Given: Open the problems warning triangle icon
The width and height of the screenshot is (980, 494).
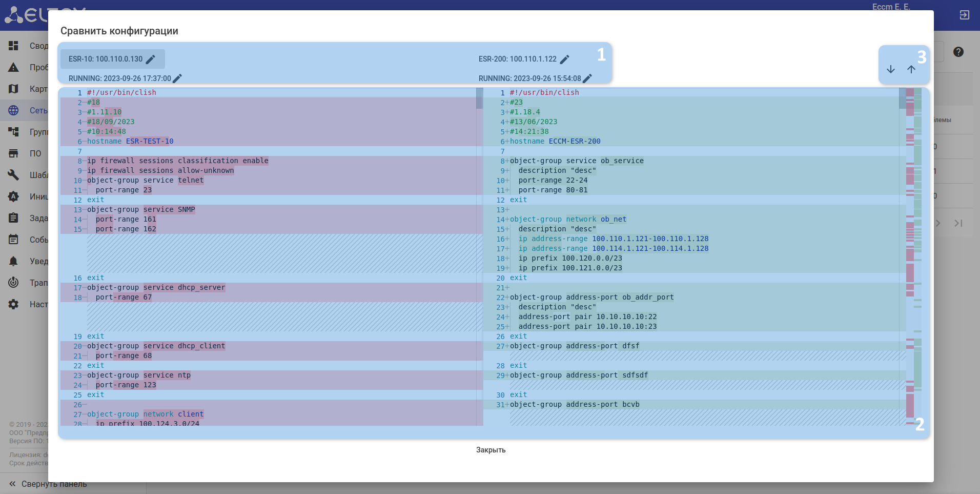Looking at the screenshot, I should tap(14, 67).
